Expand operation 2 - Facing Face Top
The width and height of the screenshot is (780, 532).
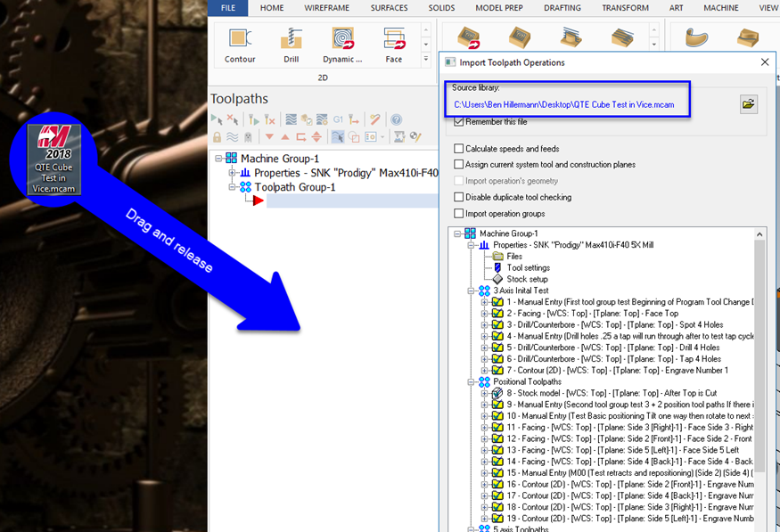pyautogui.click(x=484, y=314)
